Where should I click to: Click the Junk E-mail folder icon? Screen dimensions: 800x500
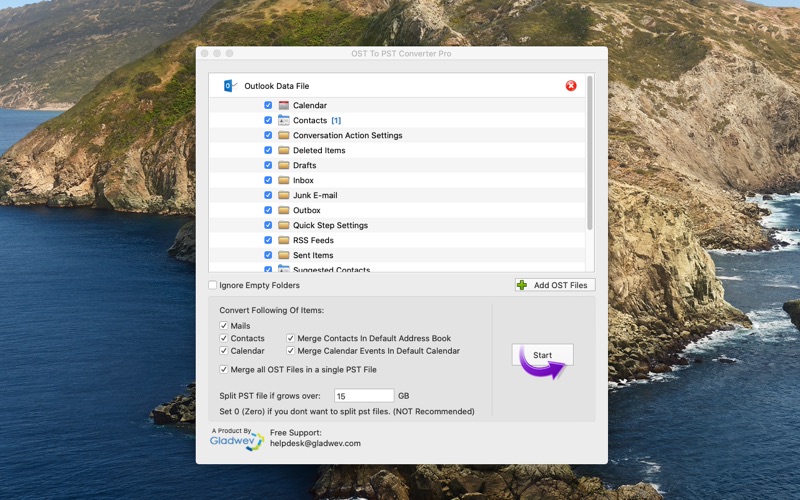(x=284, y=195)
